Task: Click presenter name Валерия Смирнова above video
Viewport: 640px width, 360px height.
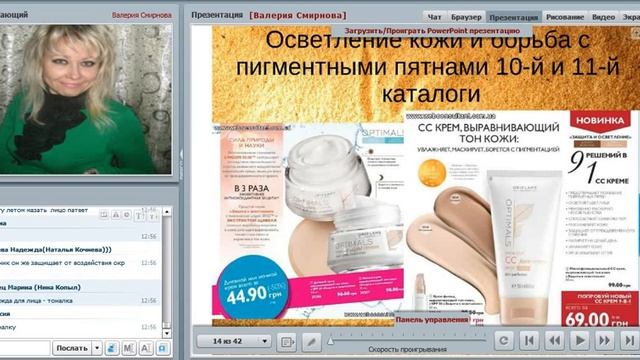Action: pos(141,15)
